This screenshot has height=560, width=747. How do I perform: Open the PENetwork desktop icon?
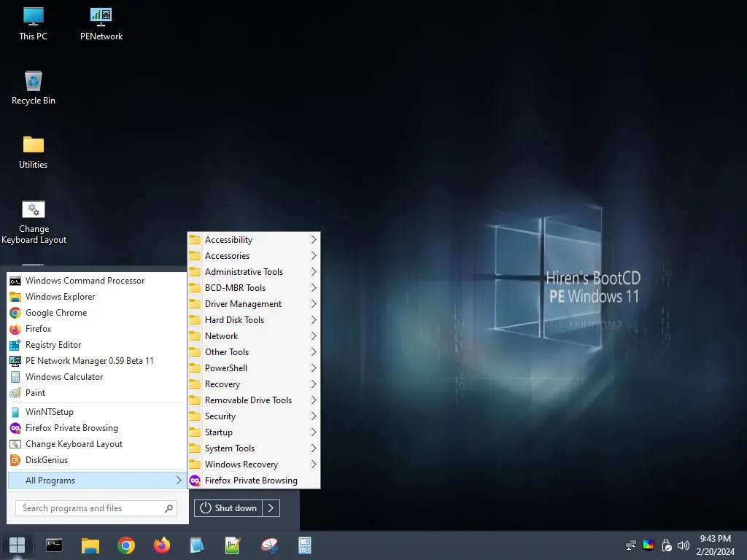[101, 24]
